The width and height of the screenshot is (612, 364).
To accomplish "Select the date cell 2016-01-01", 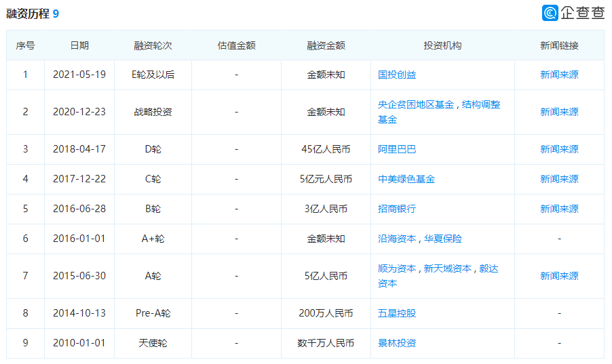I will tap(79, 239).
